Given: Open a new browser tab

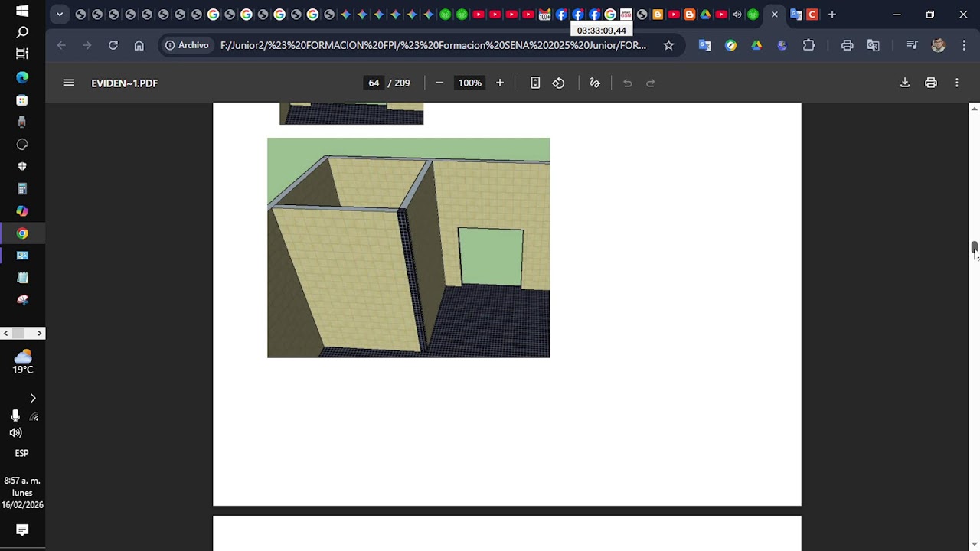Looking at the screenshot, I should point(832,15).
